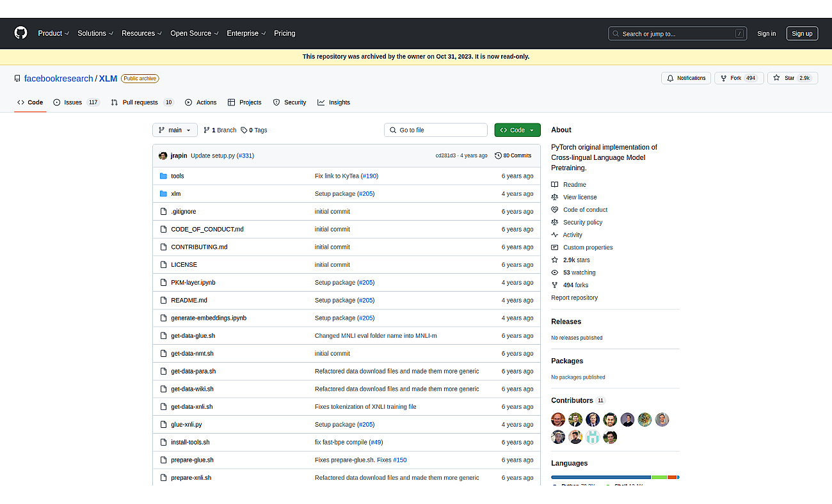Click the glue-xnli.py file icon
Viewport: 832px width, 504px height.
(163, 425)
